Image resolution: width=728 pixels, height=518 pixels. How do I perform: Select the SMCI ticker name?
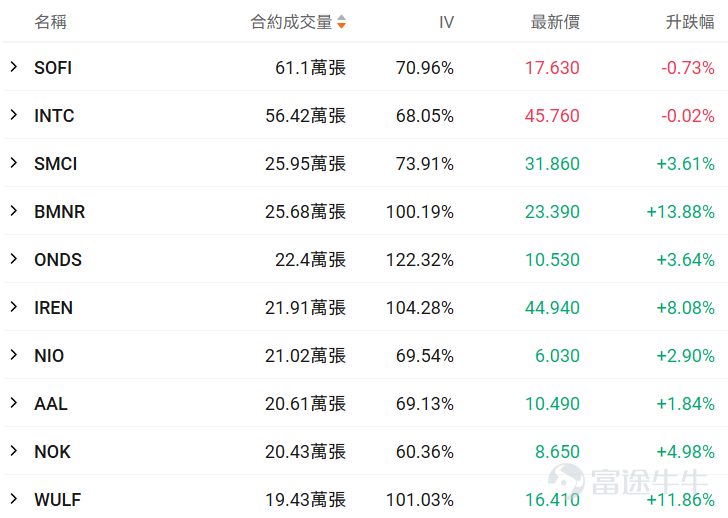[56, 164]
